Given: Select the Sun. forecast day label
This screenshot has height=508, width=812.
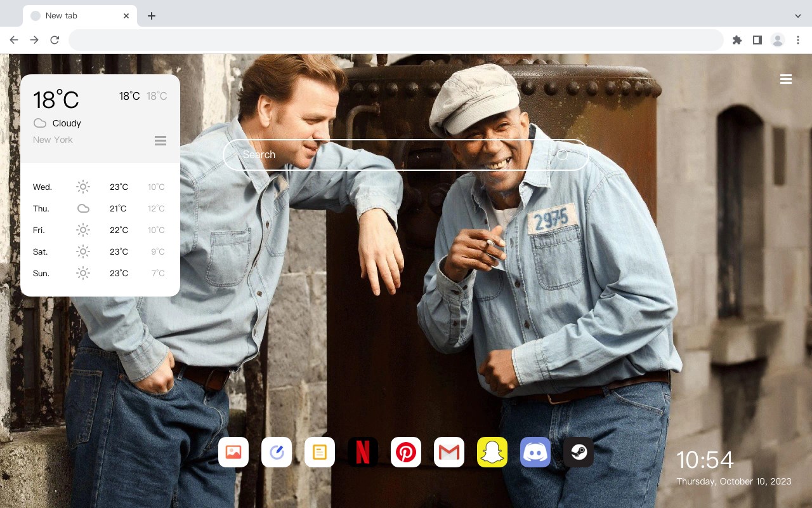Looking at the screenshot, I should pos(41,273).
